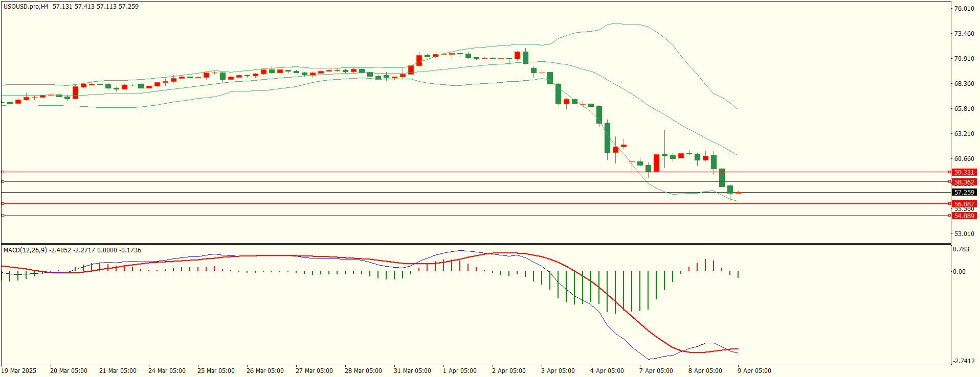Select the 58.362 price level tag
This screenshot has height=377, width=980.
tap(964, 182)
